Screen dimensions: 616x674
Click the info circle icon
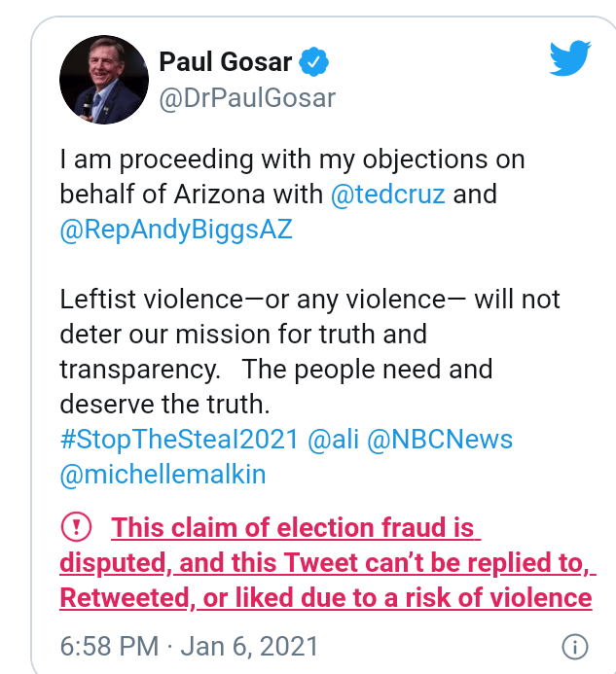coord(575,647)
